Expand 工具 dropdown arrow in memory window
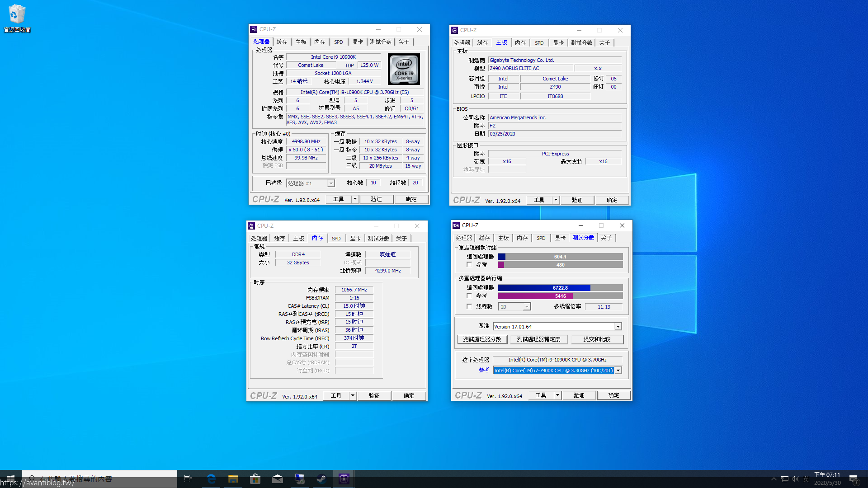The height and width of the screenshot is (488, 868). [353, 396]
